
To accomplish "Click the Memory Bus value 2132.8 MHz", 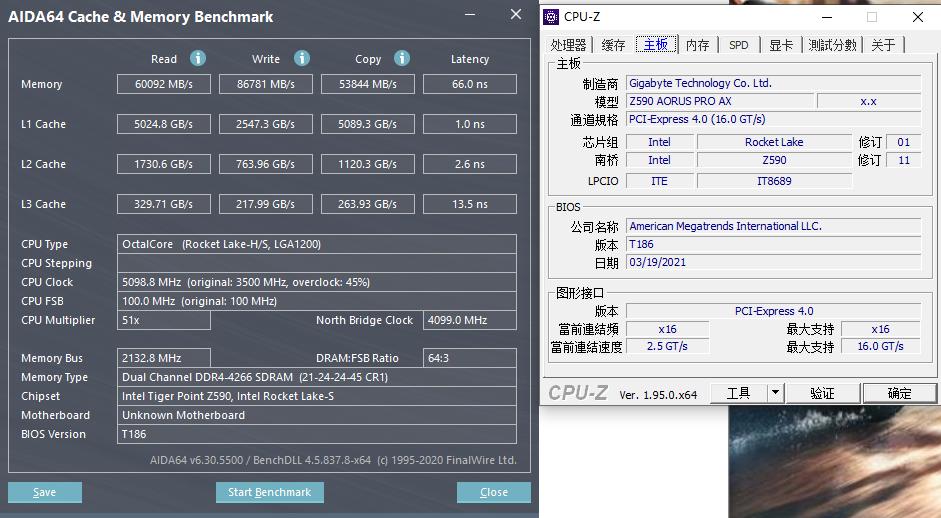I will click(x=164, y=358).
